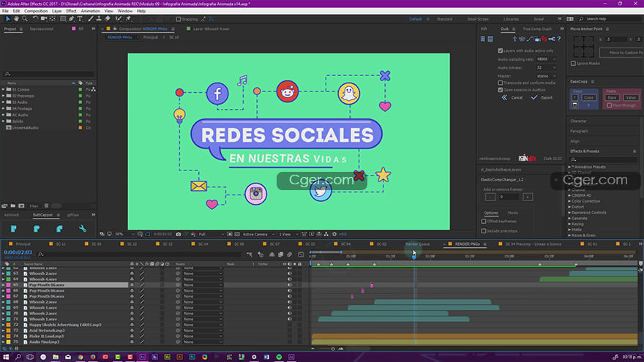This screenshot has height=362, width=644.
Task: Expand the Solids project folder
Action: (x=3, y=121)
